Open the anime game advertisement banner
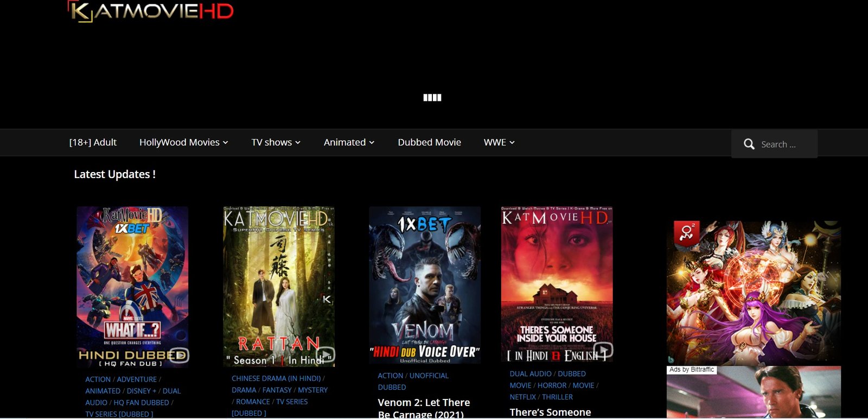The image size is (868, 419). tap(754, 293)
